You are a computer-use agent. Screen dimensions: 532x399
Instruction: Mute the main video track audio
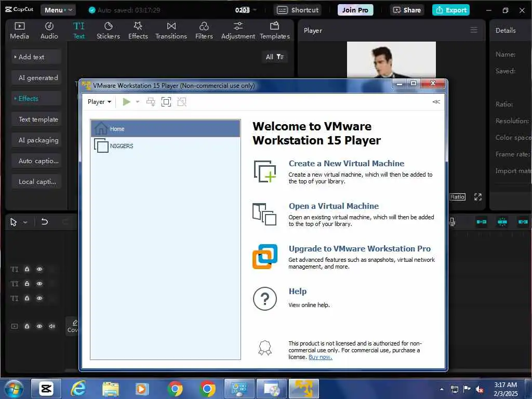[52, 326]
